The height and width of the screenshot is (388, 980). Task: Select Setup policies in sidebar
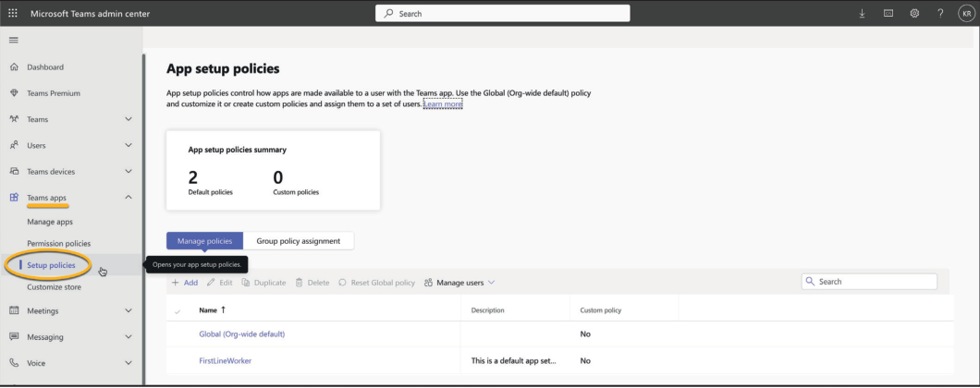(51, 265)
